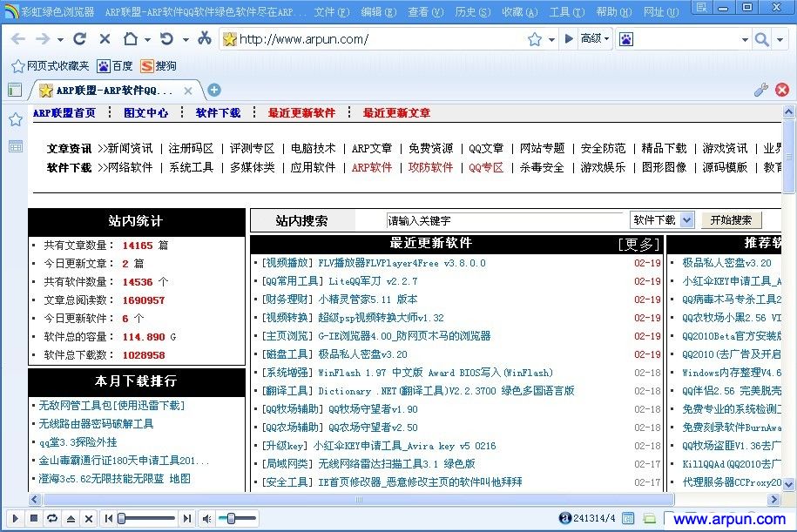Click the status bar counter icon 241314/4
The image size is (797, 532).
point(564,518)
